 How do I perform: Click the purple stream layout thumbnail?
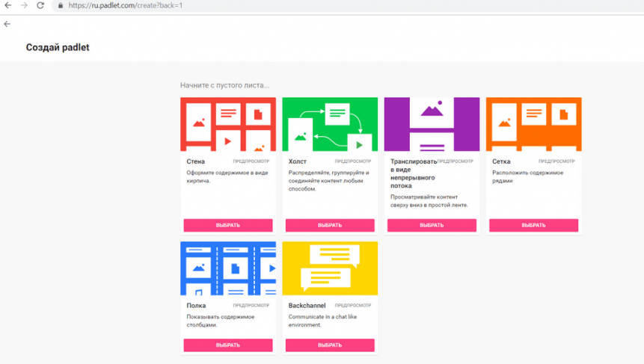tap(432, 124)
